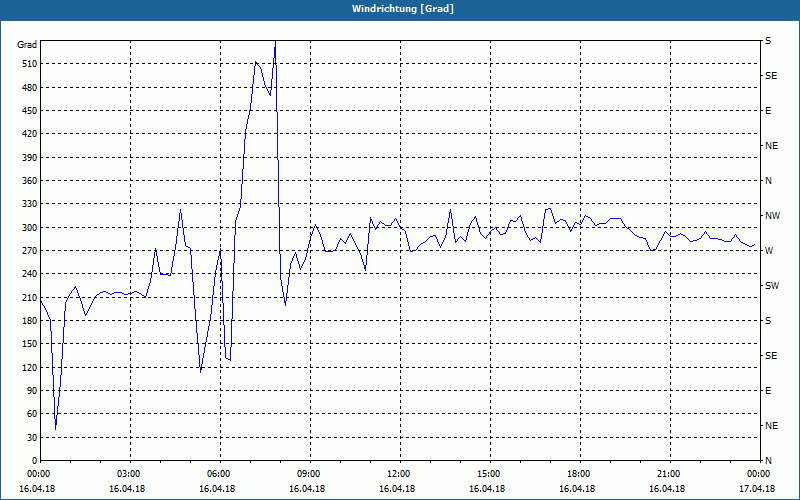Select the topmost 'S' compass label
The image size is (800, 500).
tap(768, 41)
